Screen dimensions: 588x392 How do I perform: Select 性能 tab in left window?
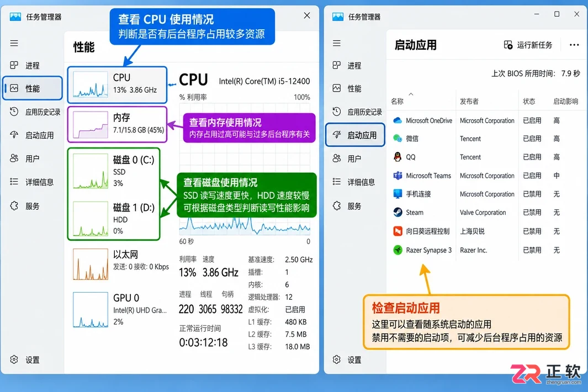[33, 88]
